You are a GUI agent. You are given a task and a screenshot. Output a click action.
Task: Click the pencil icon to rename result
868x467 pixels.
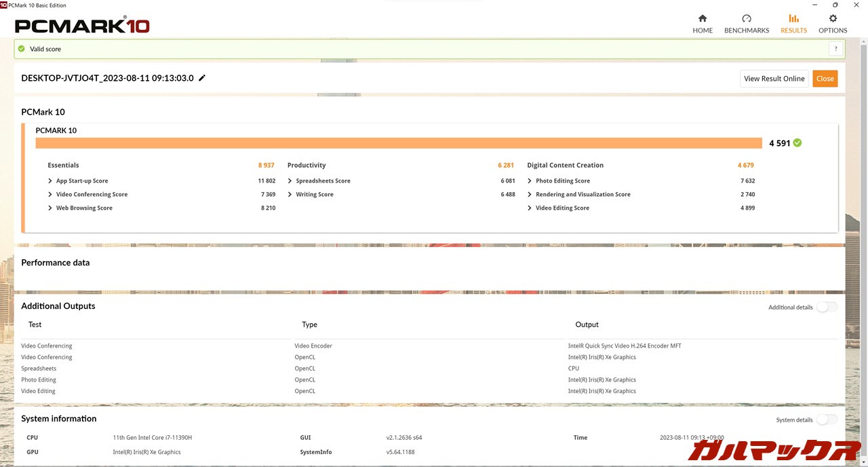pyautogui.click(x=202, y=78)
